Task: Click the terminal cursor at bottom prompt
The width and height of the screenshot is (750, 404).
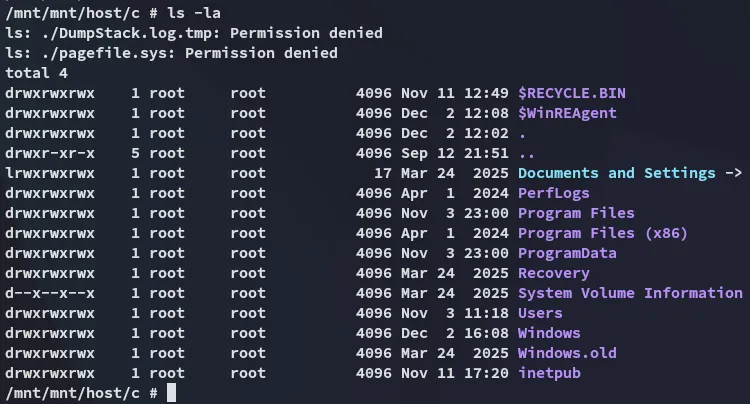Action: click(171, 394)
